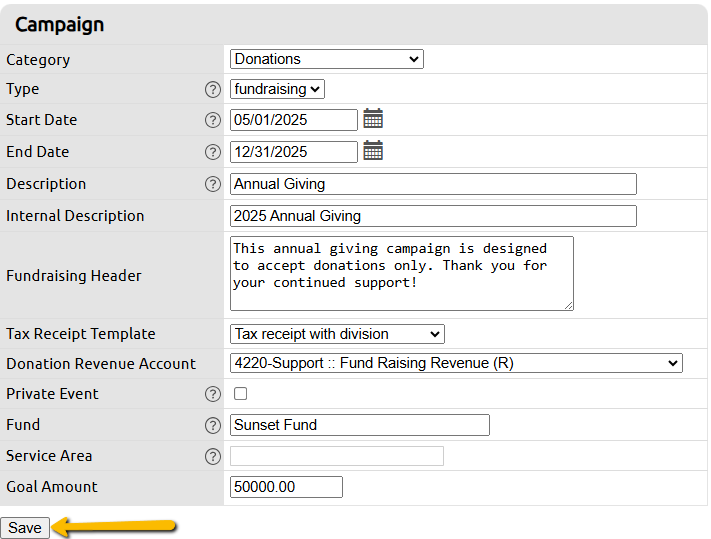Open the Tax Receipt Template dropdown
This screenshot has width=711, height=539.
click(337, 334)
